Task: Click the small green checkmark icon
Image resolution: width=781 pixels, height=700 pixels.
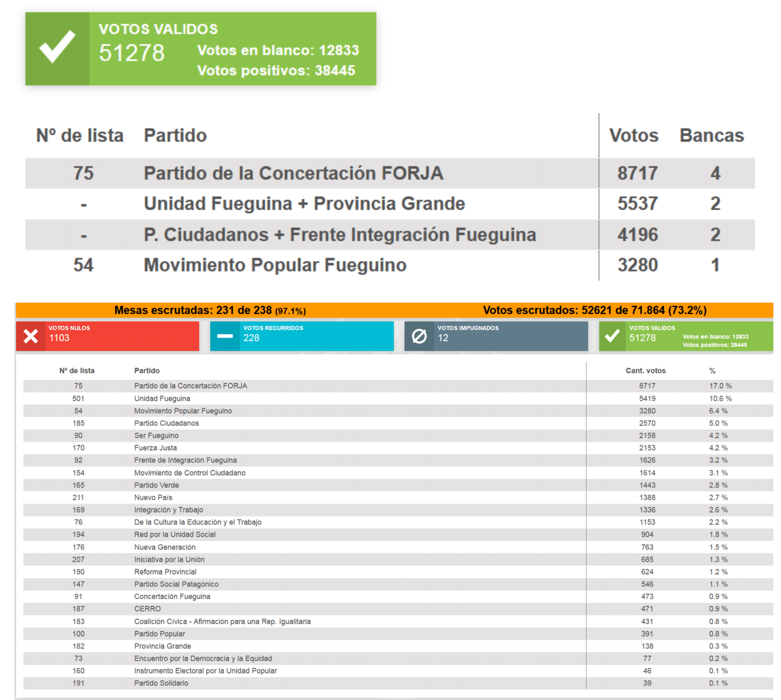Action: click(x=612, y=336)
